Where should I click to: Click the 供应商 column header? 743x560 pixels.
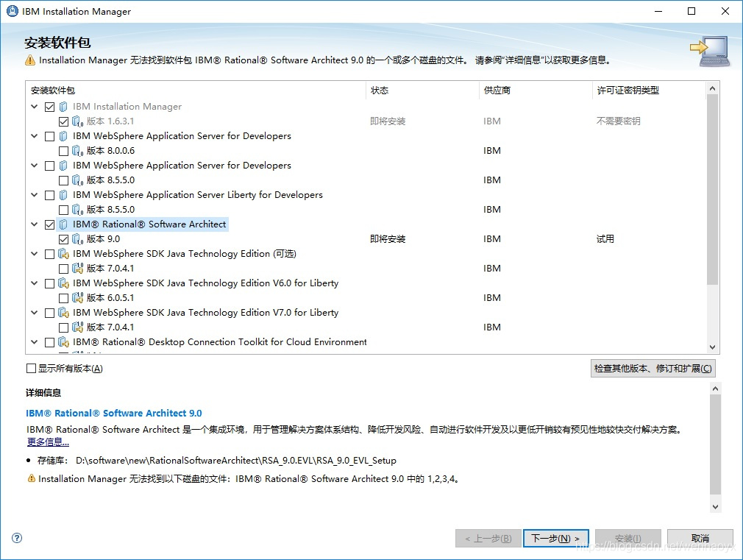pos(536,90)
